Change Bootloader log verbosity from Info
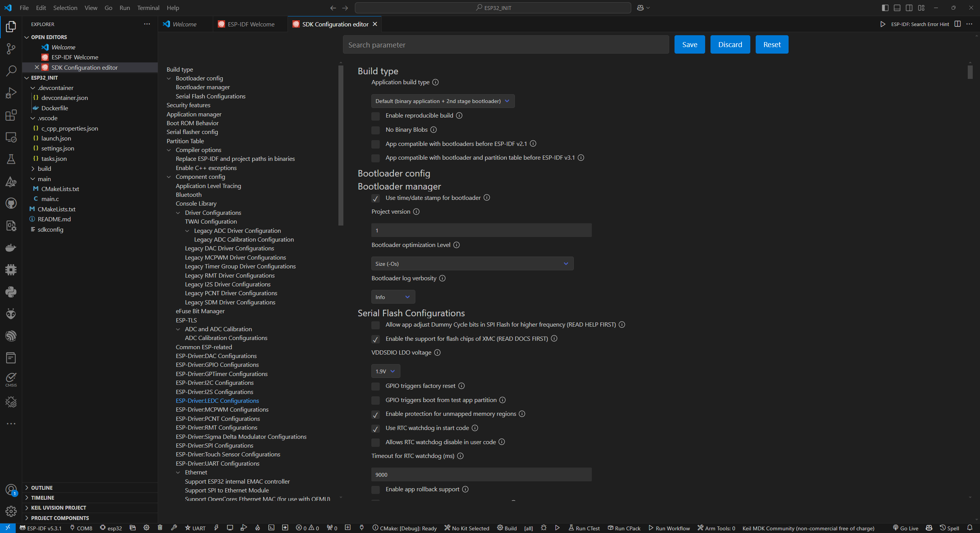 [392, 296]
